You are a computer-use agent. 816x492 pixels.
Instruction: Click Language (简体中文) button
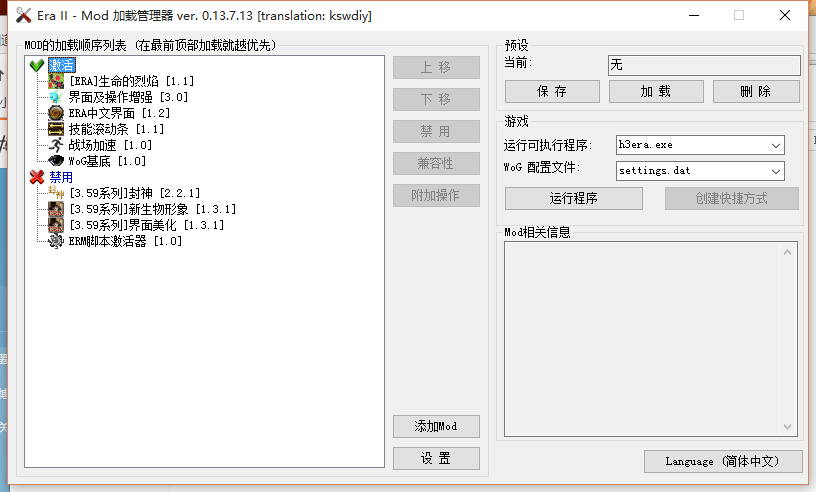point(723,461)
